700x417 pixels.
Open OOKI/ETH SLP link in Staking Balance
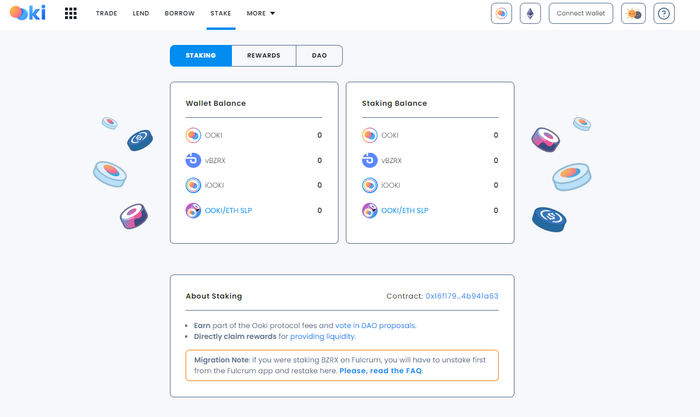(404, 210)
